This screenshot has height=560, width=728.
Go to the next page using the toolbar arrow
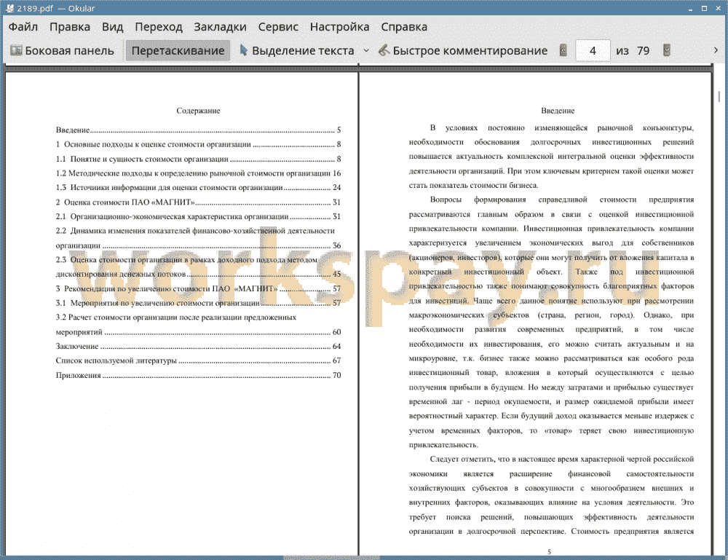coord(667,50)
